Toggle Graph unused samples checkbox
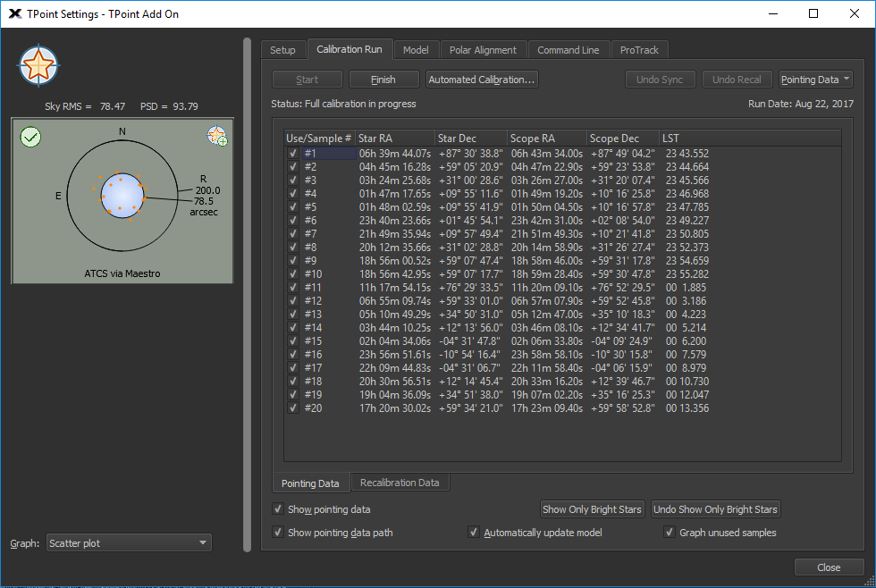The height and width of the screenshot is (588, 876). [x=670, y=533]
